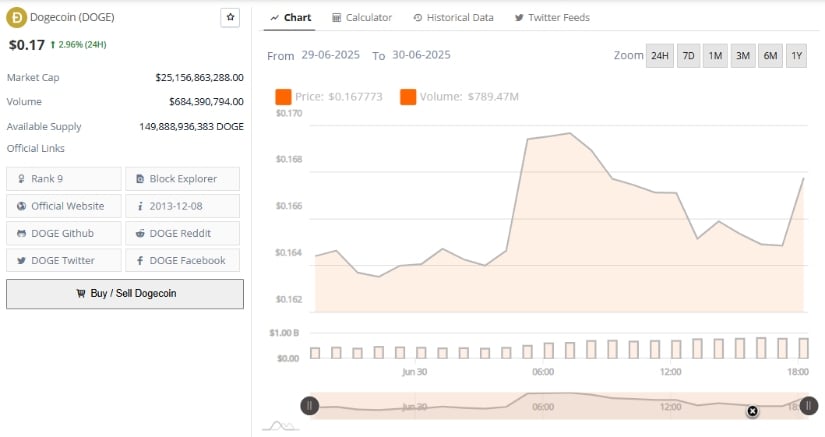Click the Calculator tab icon

(x=336, y=18)
